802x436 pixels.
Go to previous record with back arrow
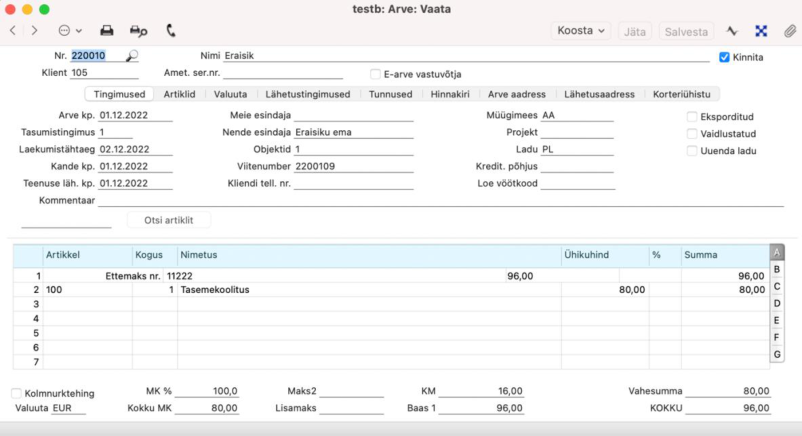13,31
